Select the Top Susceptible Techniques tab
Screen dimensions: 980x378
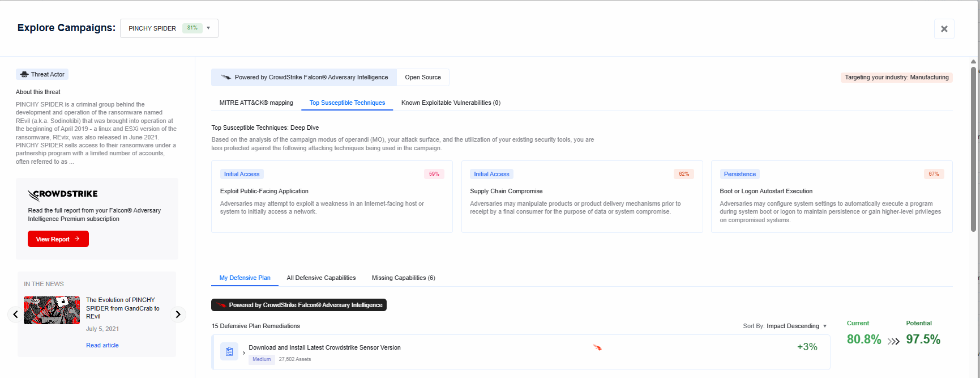click(x=347, y=103)
